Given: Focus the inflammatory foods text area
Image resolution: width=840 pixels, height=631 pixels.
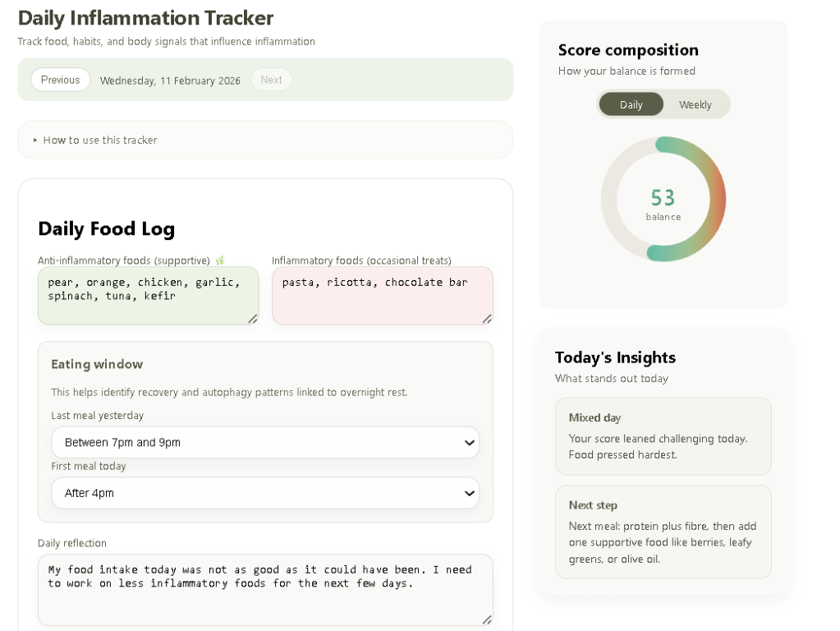Looking at the screenshot, I should tap(382, 301).
